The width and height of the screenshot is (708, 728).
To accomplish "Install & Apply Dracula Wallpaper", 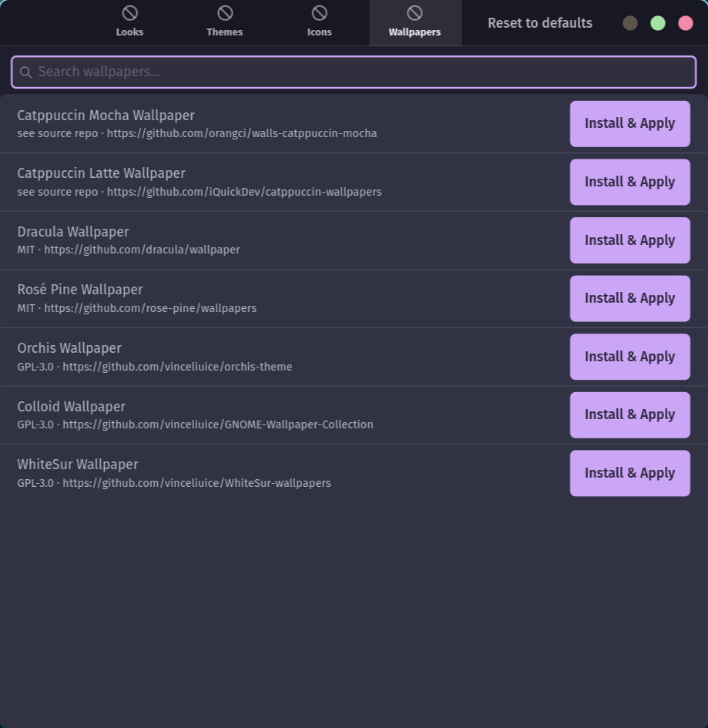I will [x=629, y=240].
